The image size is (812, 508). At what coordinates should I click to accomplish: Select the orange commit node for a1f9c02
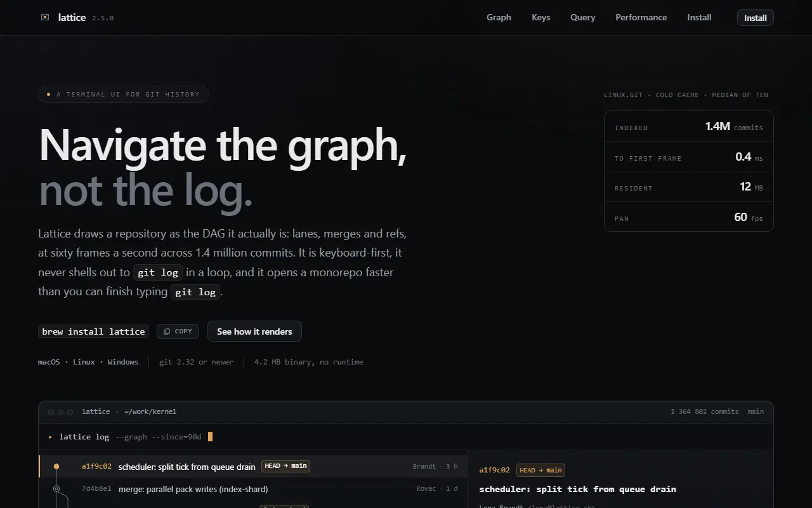click(x=56, y=466)
